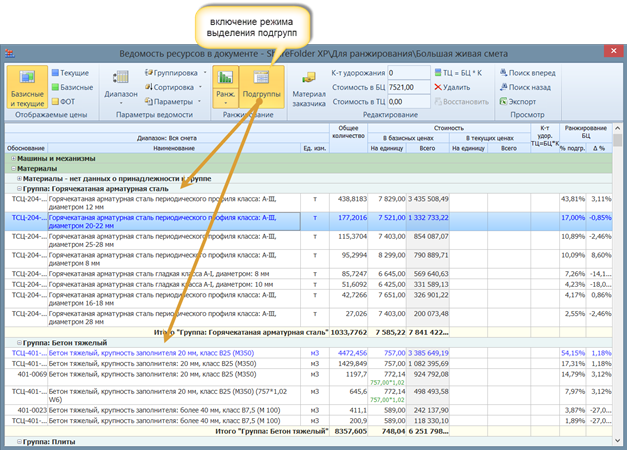Click the Сортировка icon
The image size is (627, 450).
coord(149,87)
